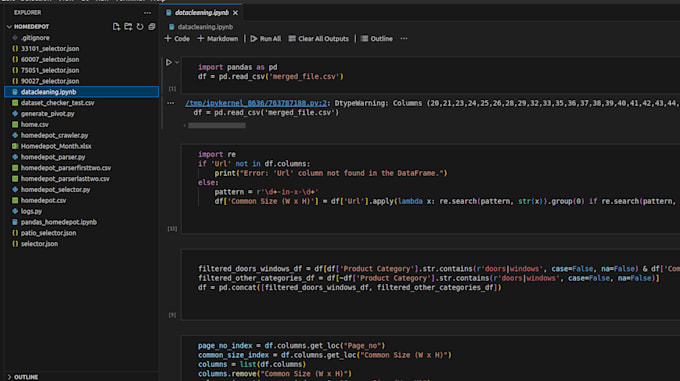Open logs.py
The width and height of the screenshot is (680, 381).
[32, 211]
